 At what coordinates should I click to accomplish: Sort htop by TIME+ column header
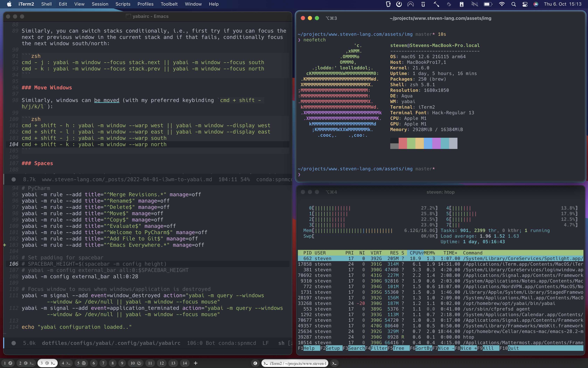tap(450, 253)
